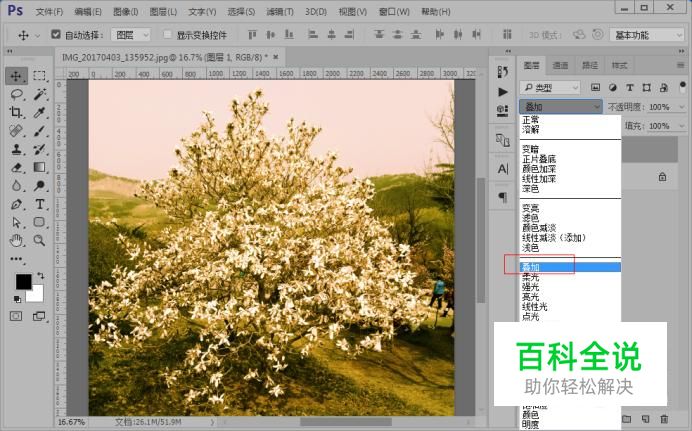This screenshot has width=692, height=431.
Task: Select the Dodge tool
Action: tap(39, 186)
